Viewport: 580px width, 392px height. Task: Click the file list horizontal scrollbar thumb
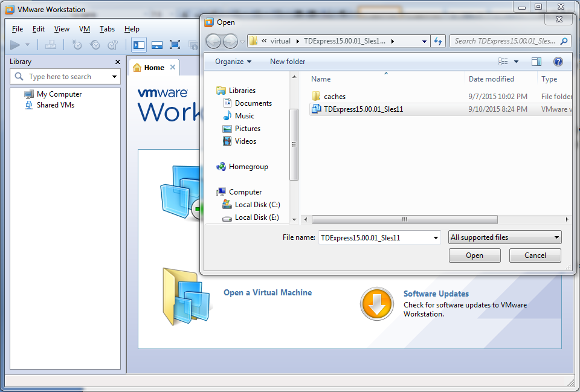(x=405, y=219)
